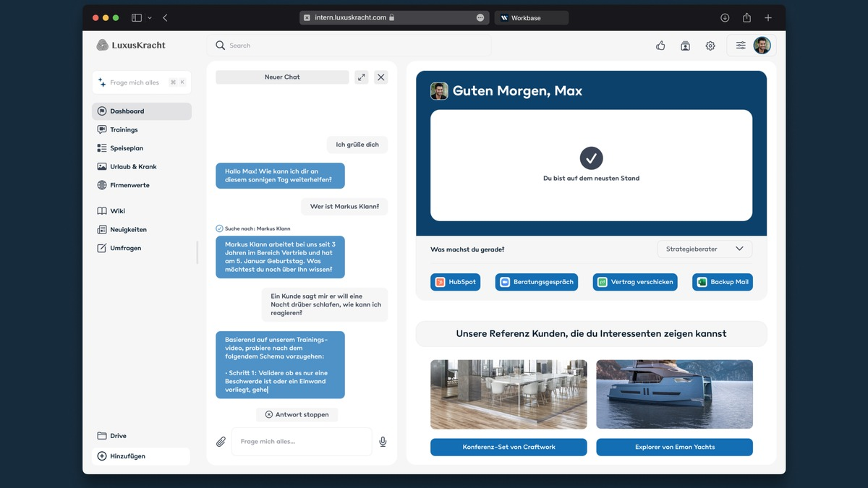Switch to the Workbase browser tab
The image size is (868, 488).
tap(531, 17)
